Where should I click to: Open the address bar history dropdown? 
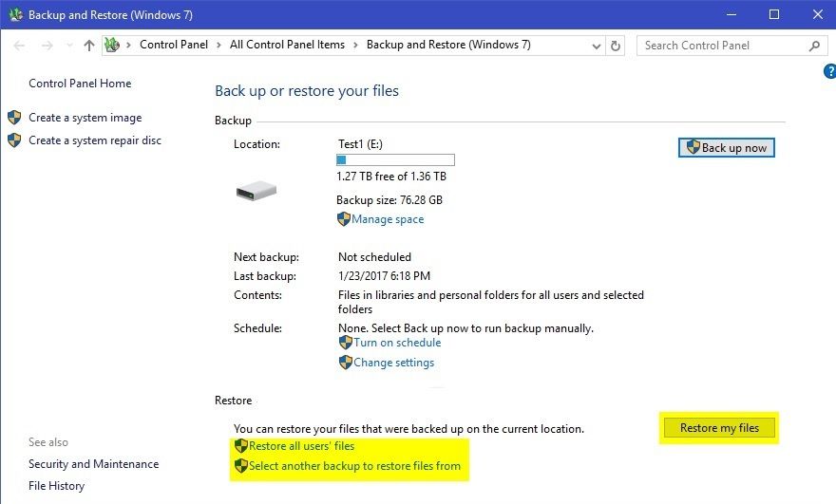[x=596, y=47]
